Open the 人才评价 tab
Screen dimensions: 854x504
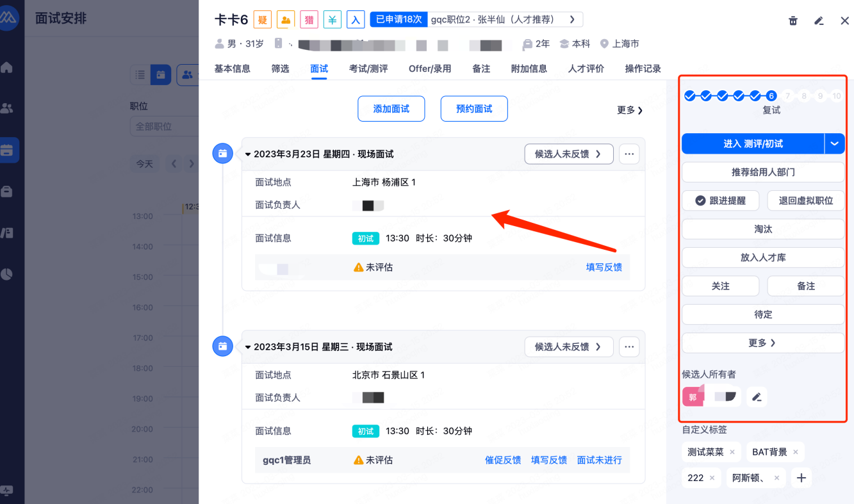point(586,69)
